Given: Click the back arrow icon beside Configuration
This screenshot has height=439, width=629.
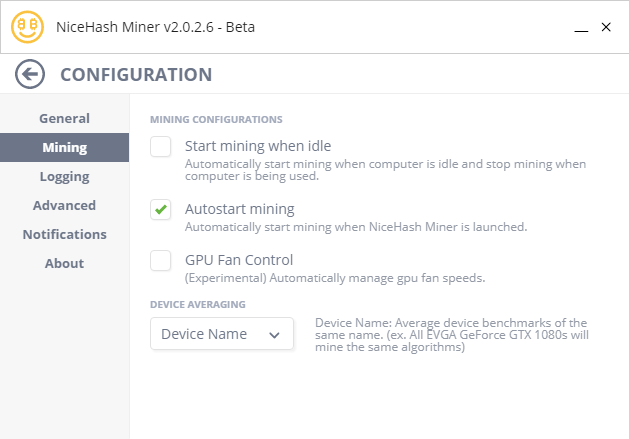Looking at the screenshot, I should (x=31, y=74).
